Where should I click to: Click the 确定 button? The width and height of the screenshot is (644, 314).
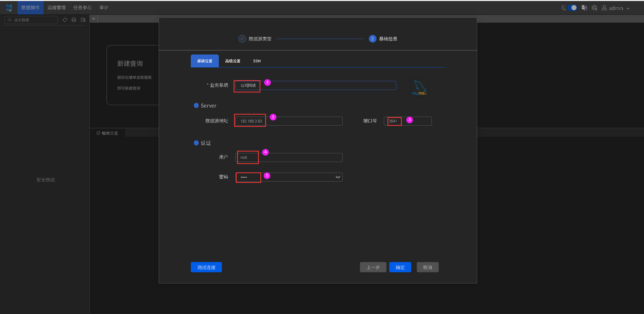point(400,267)
